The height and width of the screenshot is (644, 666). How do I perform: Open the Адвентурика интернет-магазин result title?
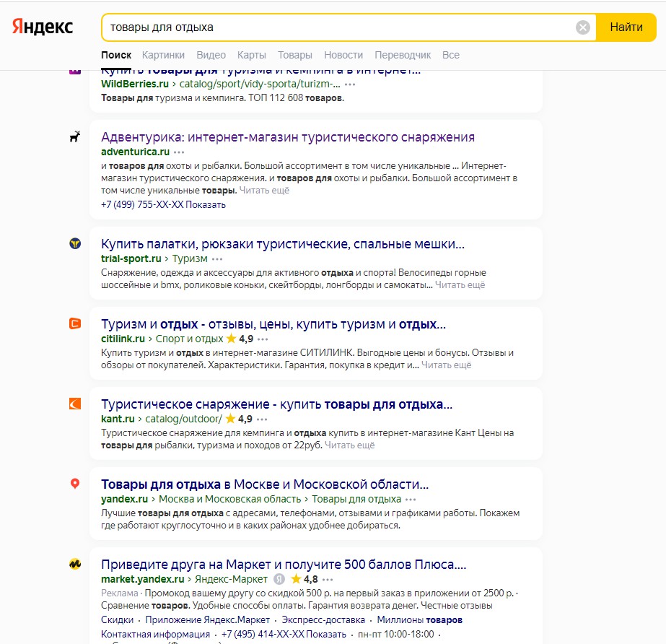[x=288, y=137]
